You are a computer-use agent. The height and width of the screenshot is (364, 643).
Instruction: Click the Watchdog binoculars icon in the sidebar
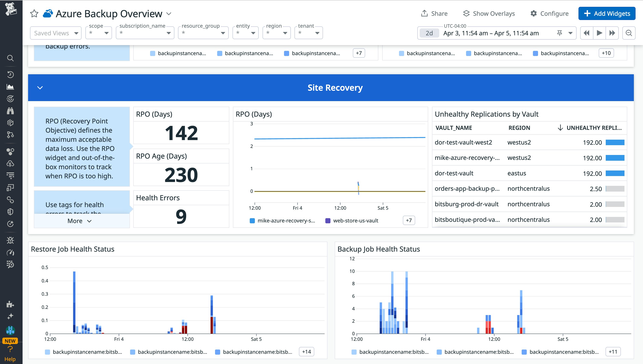10,111
